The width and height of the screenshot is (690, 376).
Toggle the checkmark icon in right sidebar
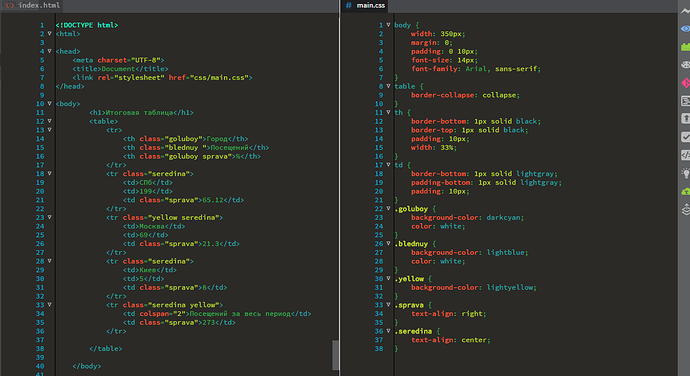pos(686,137)
